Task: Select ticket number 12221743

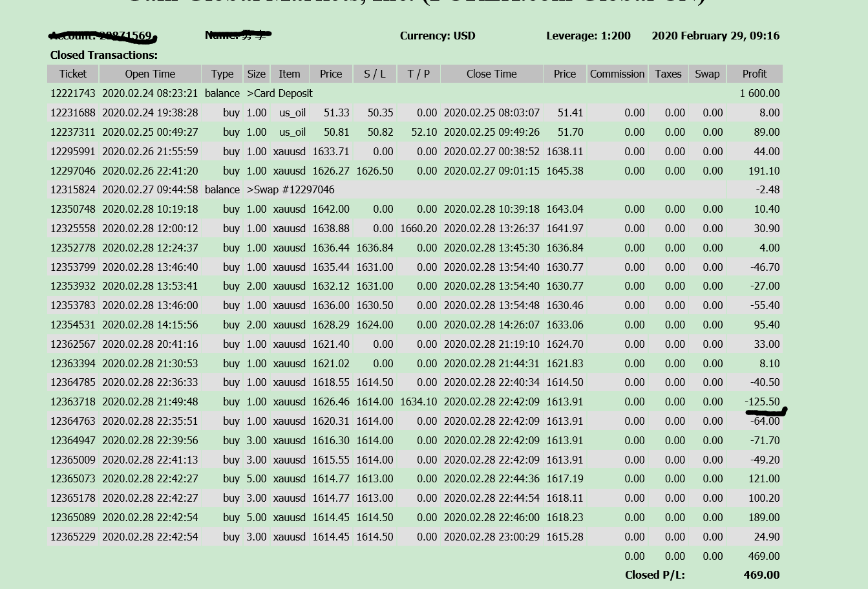Action: click(x=73, y=93)
